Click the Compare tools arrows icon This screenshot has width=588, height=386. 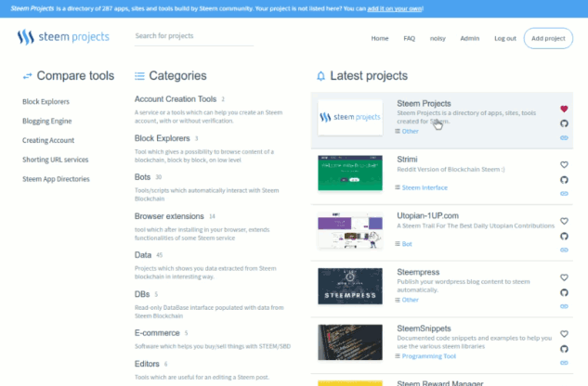[x=27, y=76]
